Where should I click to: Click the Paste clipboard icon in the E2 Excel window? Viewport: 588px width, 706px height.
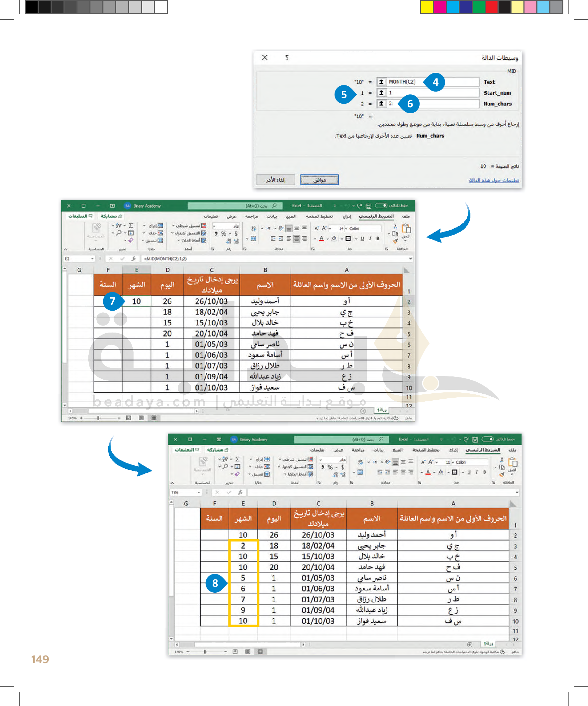point(406,229)
